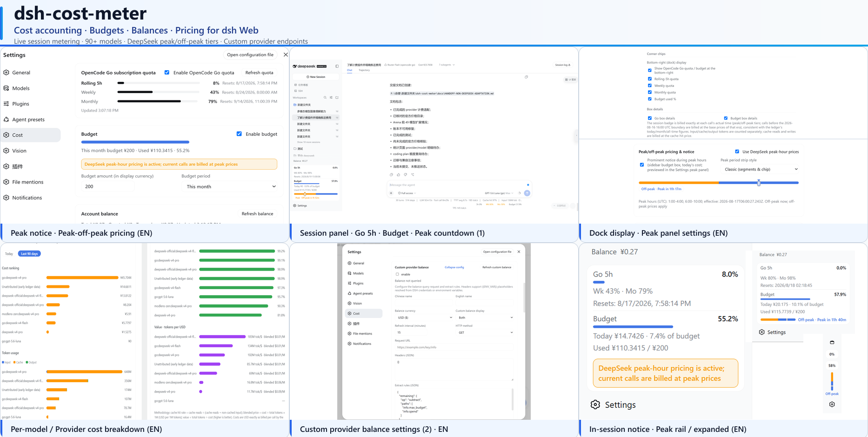This screenshot has width=868, height=437.
Task: Open Settings under the Off-peak countdown box
Action: pyautogui.click(x=772, y=332)
